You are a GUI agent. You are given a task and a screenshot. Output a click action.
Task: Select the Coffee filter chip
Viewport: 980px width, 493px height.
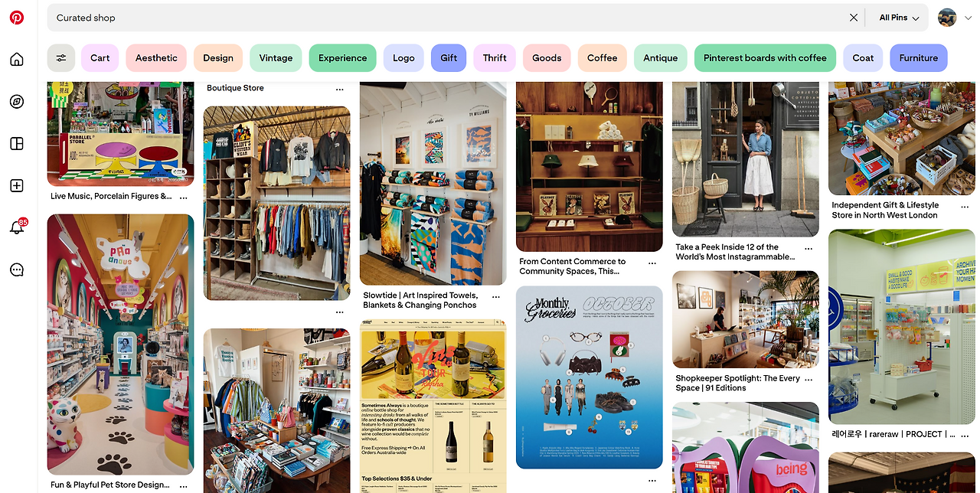[603, 58]
